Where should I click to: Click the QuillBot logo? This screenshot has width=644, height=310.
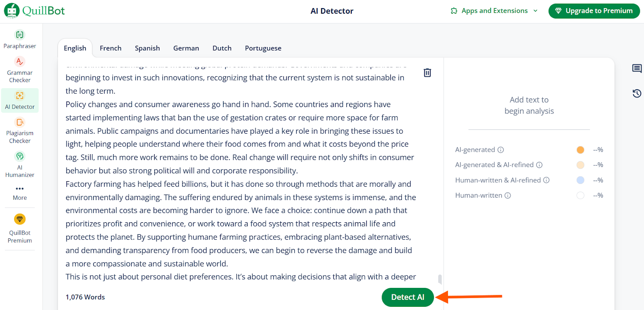35,11
